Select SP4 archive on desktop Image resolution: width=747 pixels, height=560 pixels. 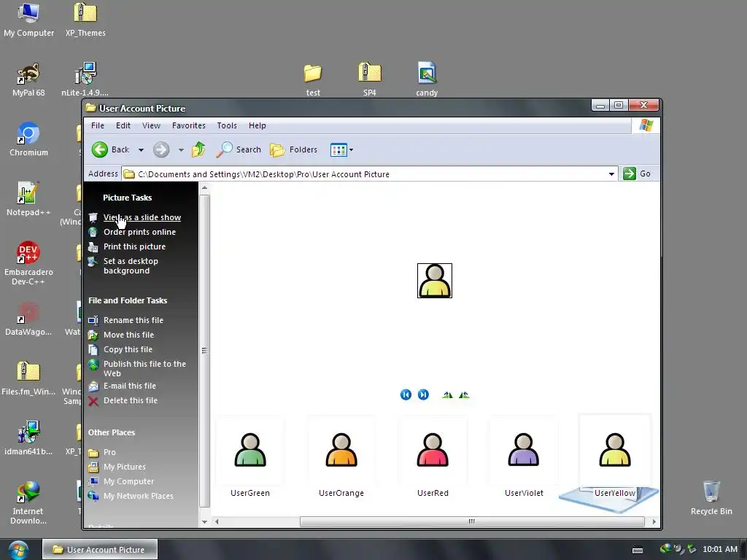(x=370, y=79)
